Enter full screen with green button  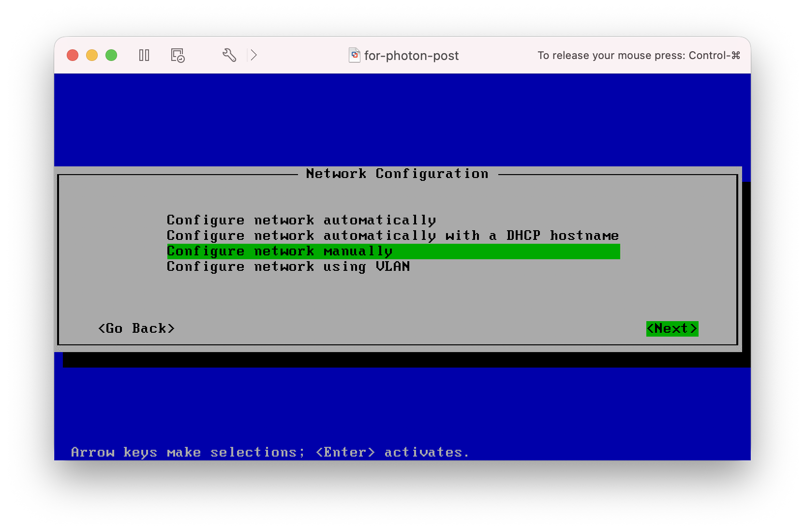(x=111, y=56)
